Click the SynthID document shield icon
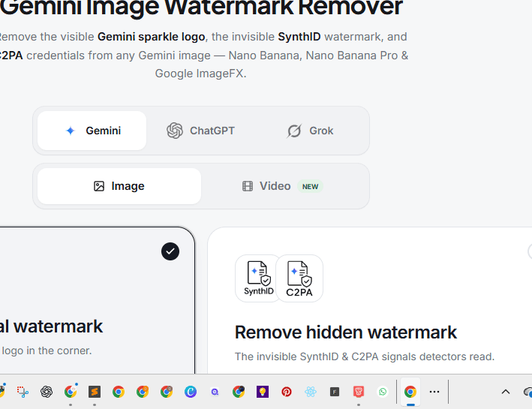The width and height of the screenshot is (532, 409). point(259,278)
